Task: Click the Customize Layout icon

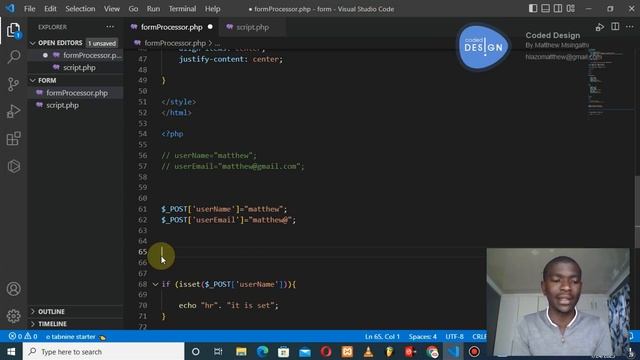Action: coord(571,9)
